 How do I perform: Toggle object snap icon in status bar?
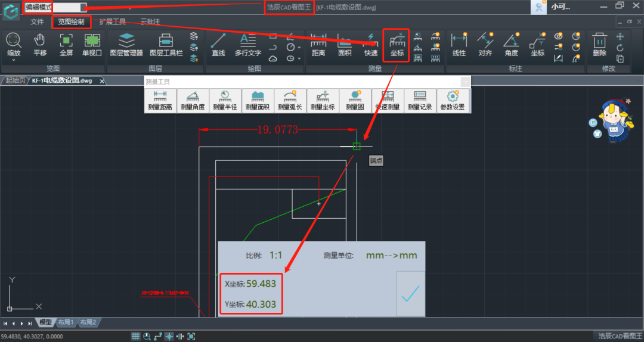click(x=169, y=336)
